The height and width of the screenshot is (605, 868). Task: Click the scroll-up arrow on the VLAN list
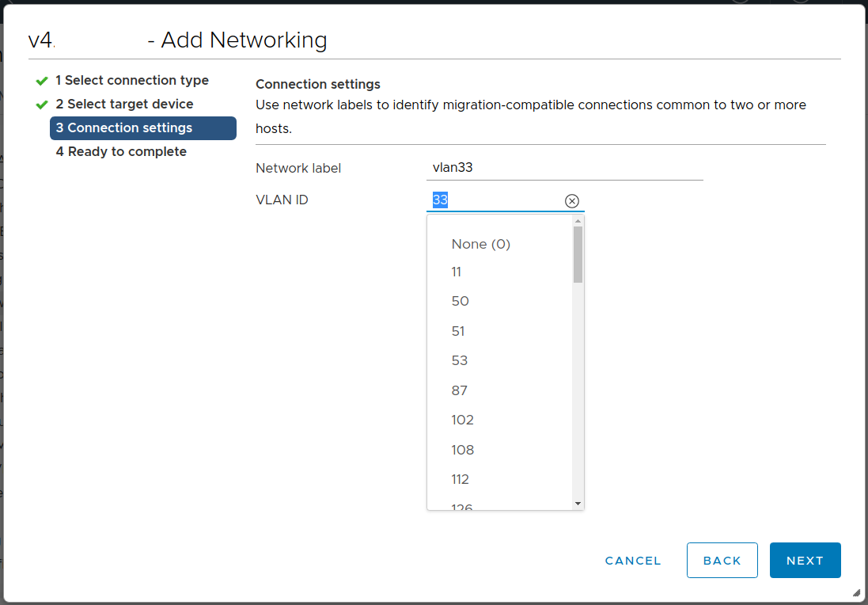click(578, 222)
